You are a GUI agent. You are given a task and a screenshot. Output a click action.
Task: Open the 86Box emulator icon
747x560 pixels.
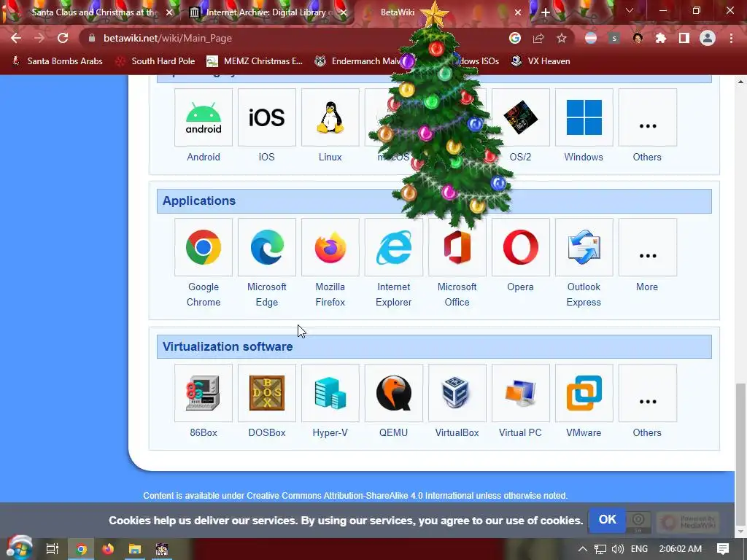tap(204, 393)
